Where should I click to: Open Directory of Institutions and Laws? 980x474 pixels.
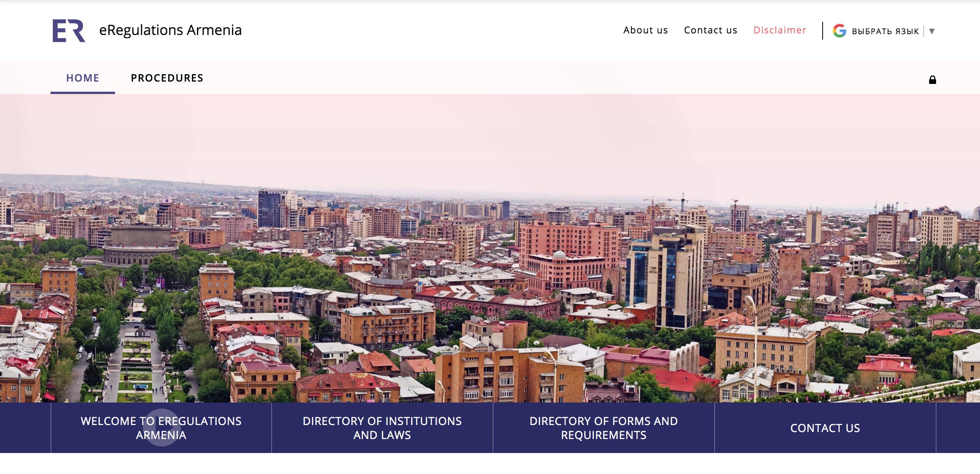click(382, 428)
